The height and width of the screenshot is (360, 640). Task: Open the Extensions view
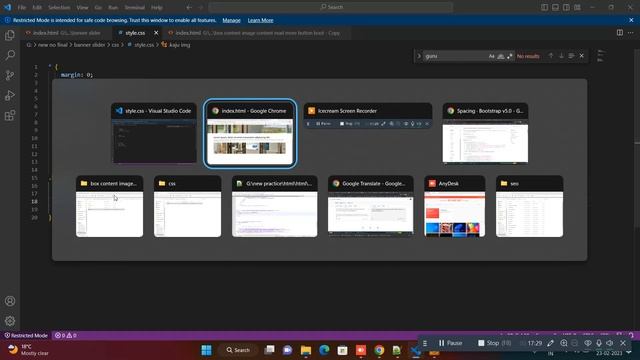[10, 115]
